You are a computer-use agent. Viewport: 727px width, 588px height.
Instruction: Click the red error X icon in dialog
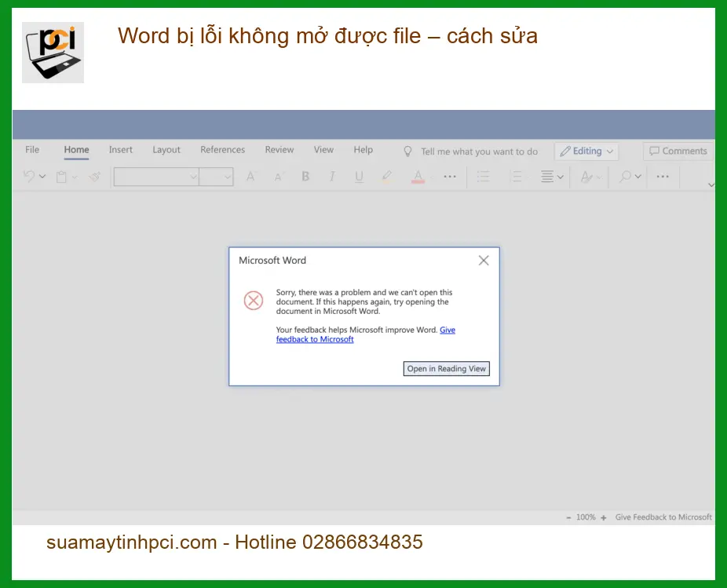254,301
